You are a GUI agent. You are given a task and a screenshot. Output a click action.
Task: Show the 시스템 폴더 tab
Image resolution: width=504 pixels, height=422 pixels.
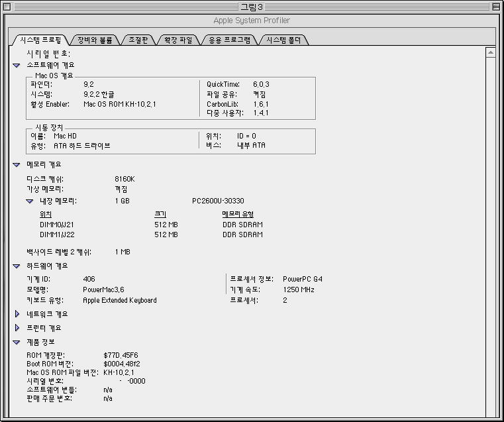point(283,40)
